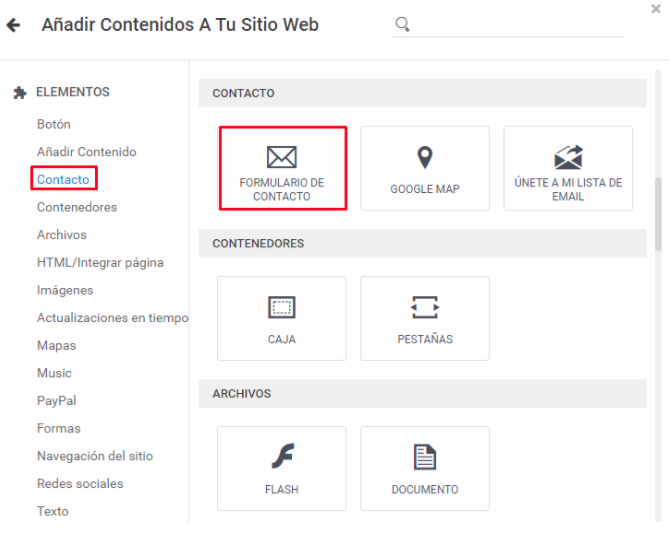Choose HTML/Integrar página category
Image resolution: width=670 pixels, height=551 pixels.
(100, 263)
